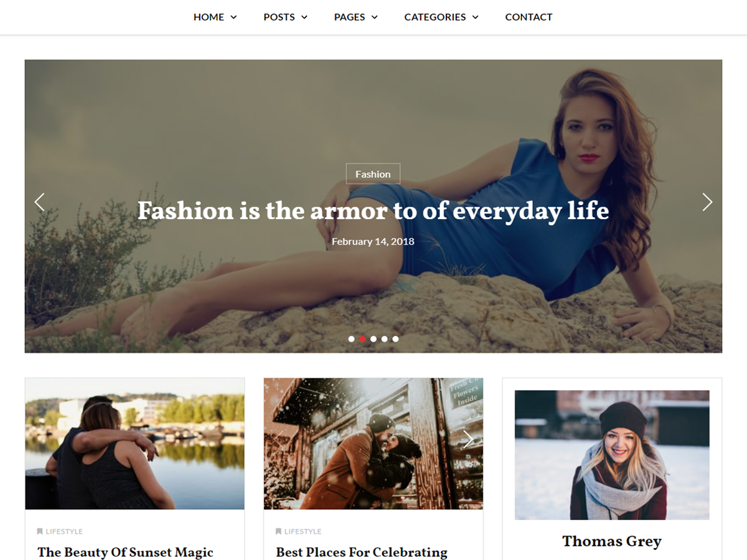Select the first slider navigation dot
The image size is (747, 560).
[352, 339]
